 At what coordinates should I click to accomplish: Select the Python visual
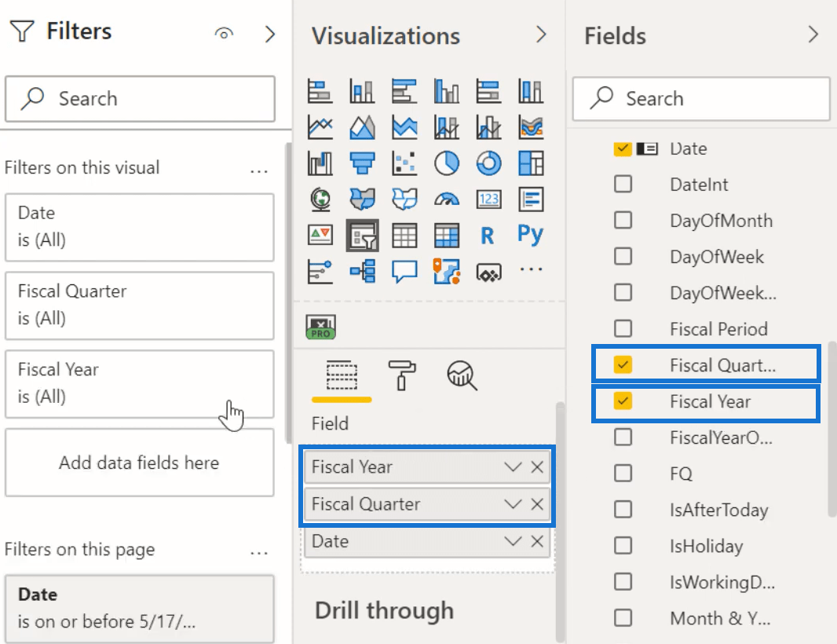530,234
